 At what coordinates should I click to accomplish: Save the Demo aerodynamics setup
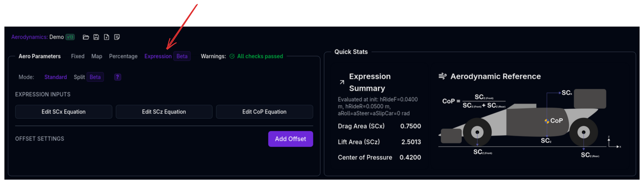pyautogui.click(x=96, y=37)
